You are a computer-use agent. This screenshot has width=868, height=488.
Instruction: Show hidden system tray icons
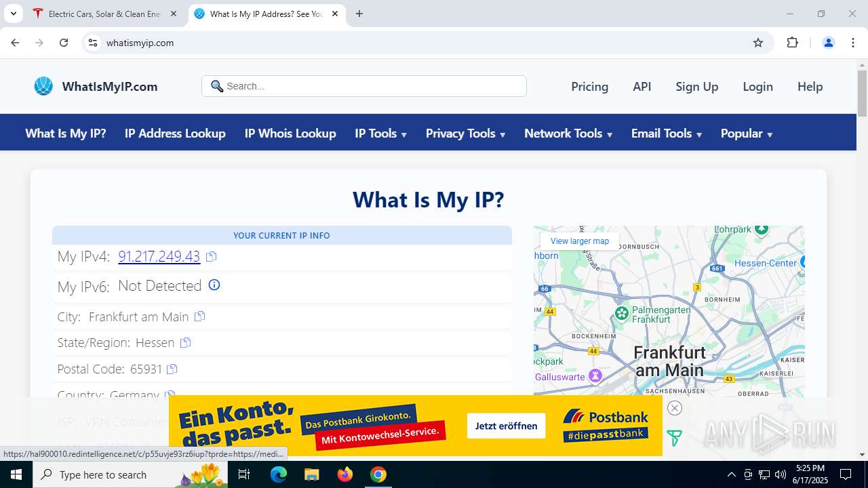[731, 474]
